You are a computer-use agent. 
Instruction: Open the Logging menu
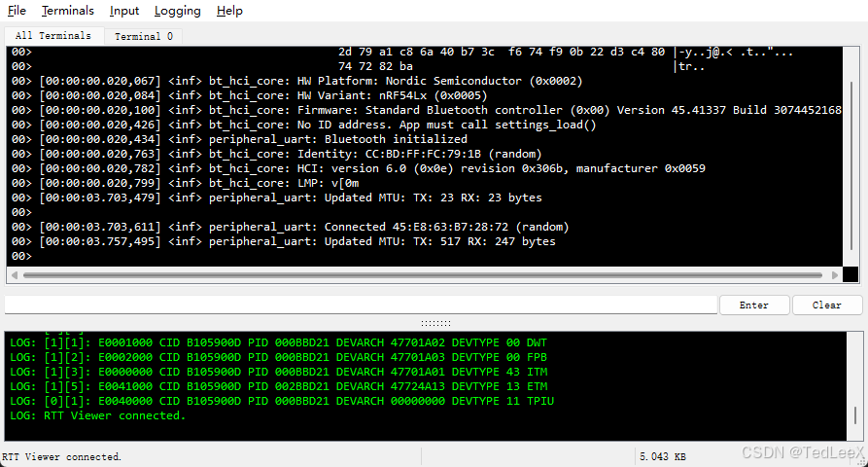(x=177, y=11)
